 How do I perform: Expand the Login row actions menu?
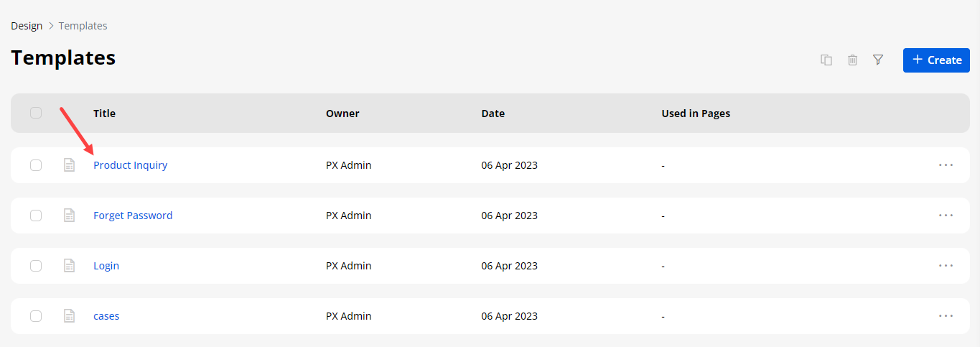click(946, 266)
